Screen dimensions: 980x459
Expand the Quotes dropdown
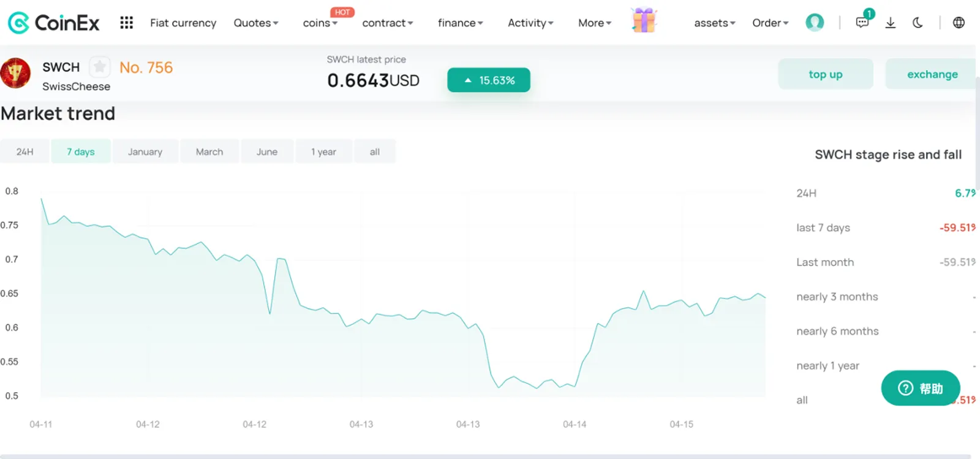click(256, 23)
